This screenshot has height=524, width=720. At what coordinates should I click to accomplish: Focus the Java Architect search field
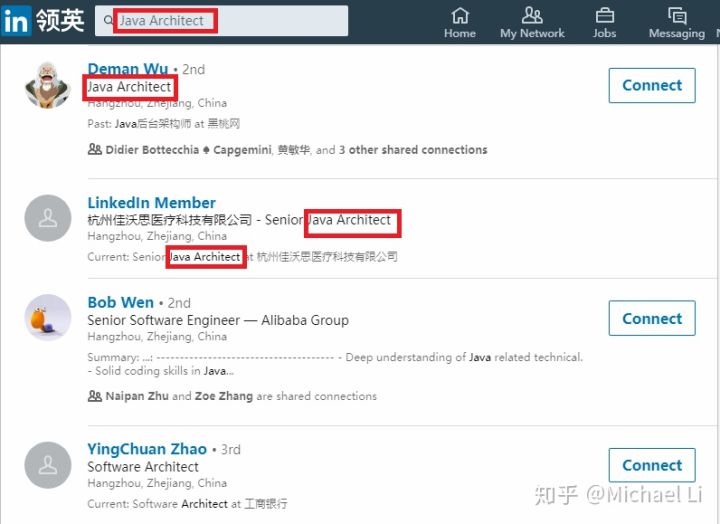coord(221,21)
